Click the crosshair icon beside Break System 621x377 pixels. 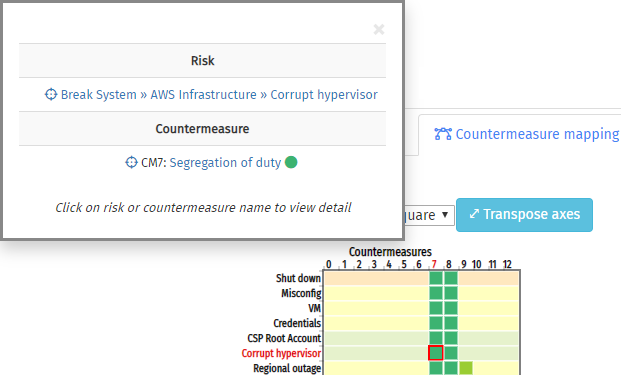coord(51,94)
